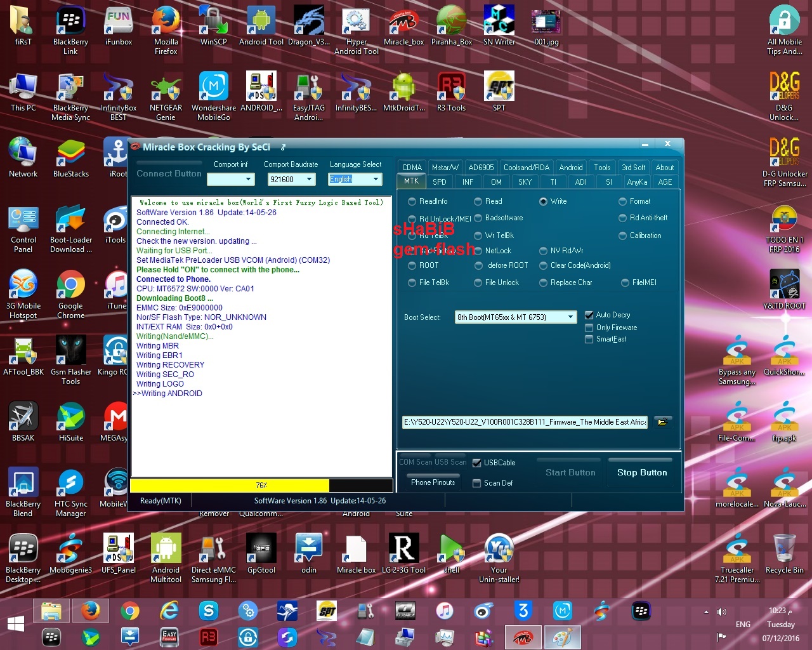Open the iFunbox desktop shortcut
Viewport: 812px width, 650px height.
point(119,25)
